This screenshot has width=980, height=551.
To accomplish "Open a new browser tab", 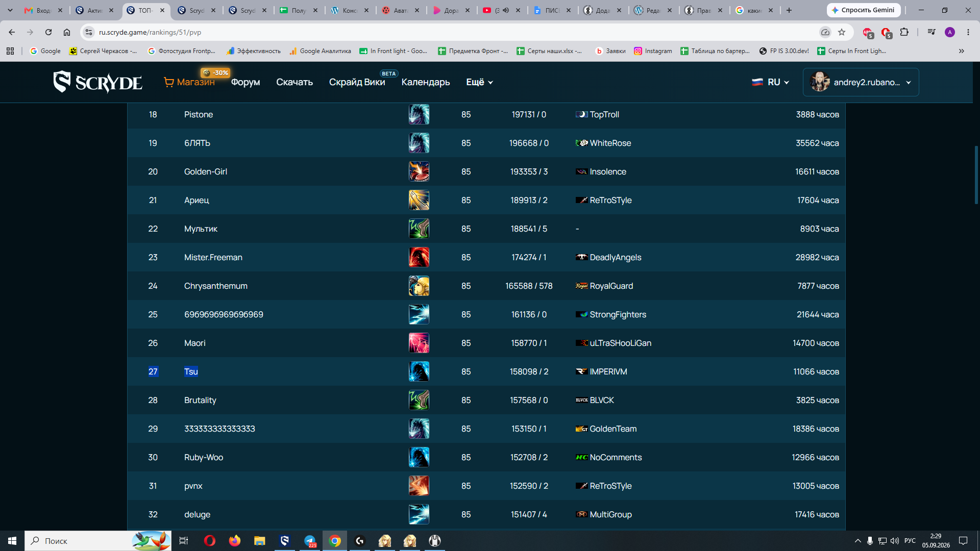I will [x=789, y=10].
